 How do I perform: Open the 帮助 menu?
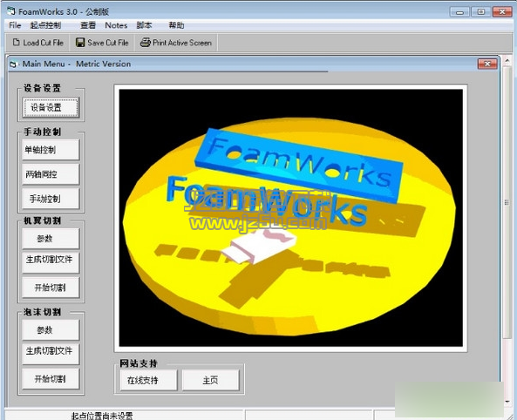point(176,25)
